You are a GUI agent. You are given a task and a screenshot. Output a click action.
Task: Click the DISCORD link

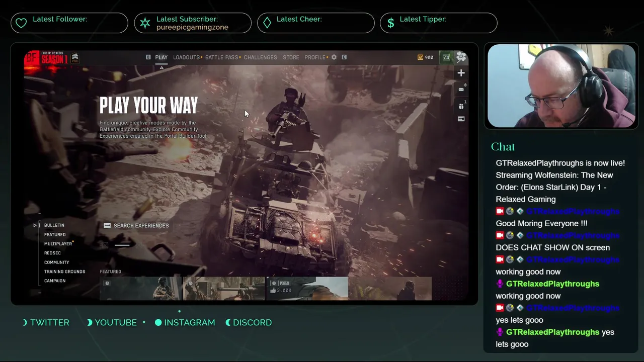coord(249,323)
